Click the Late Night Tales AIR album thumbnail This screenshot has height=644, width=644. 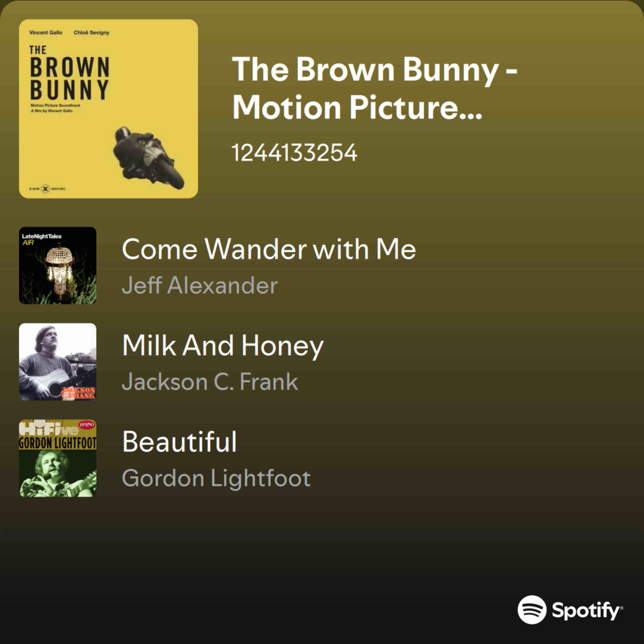click(58, 266)
